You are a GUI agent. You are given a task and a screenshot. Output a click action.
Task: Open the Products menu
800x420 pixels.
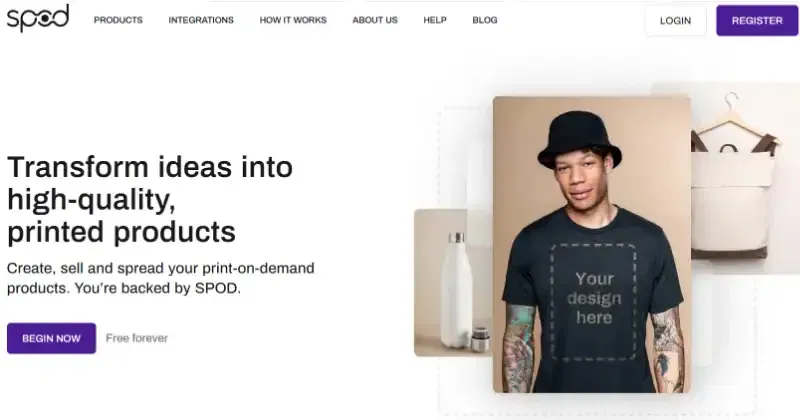click(118, 20)
